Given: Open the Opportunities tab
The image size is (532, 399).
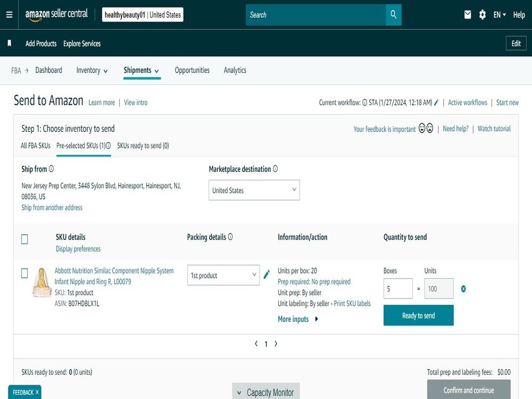Looking at the screenshot, I should 192,70.
